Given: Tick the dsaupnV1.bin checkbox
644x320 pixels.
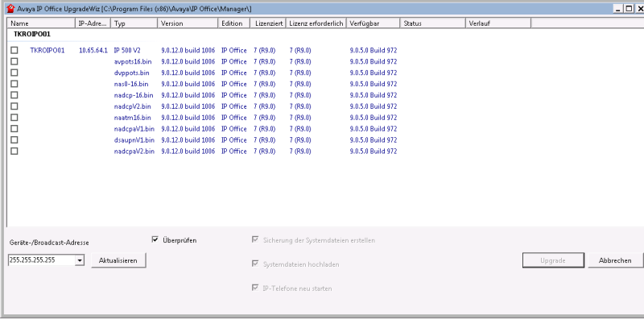Looking at the screenshot, I should [14, 139].
